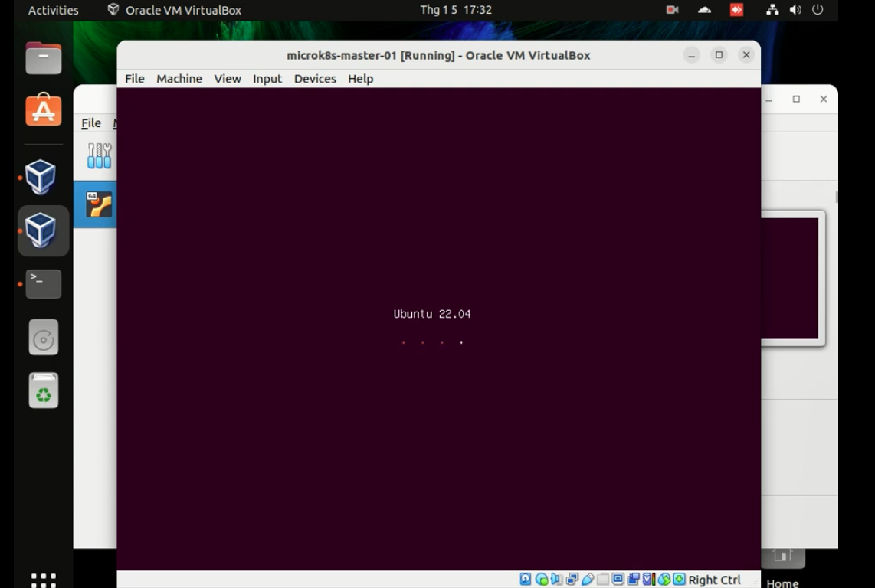Image resolution: width=875 pixels, height=588 pixels.
Task: Toggle keyboard capture using the status bar icon
Action: pyautogui.click(x=677, y=580)
